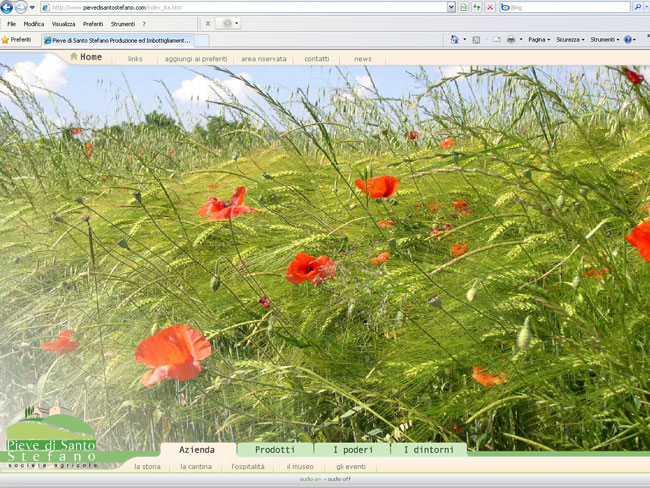Open the contatti page
This screenshot has height=488, width=650.
pos(317,59)
